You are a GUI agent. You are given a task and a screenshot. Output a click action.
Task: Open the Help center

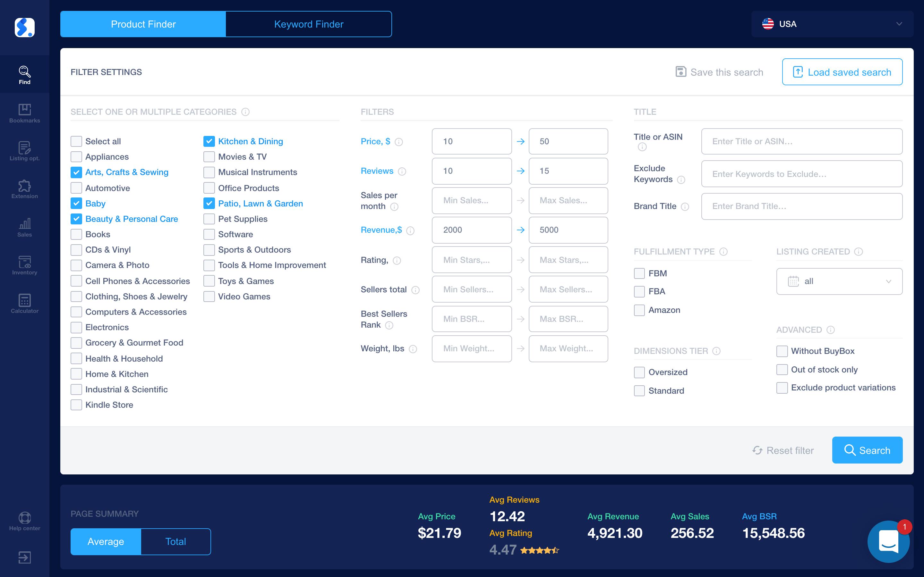point(24,521)
